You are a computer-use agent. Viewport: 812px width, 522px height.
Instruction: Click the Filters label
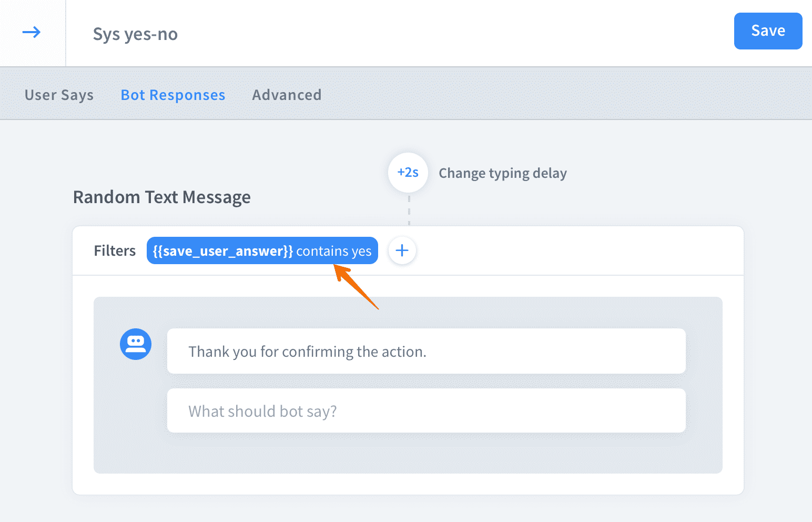pos(115,251)
